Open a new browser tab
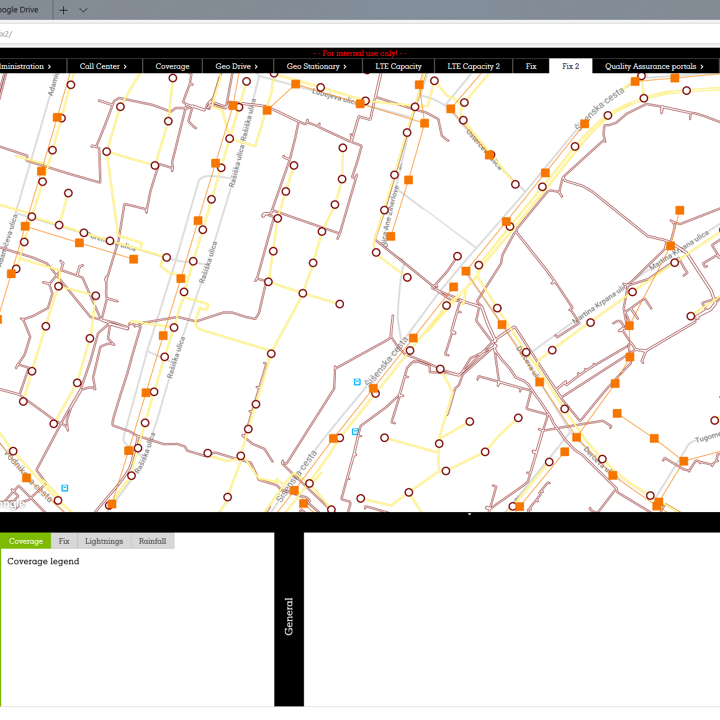This screenshot has height=720, width=720. pyautogui.click(x=64, y=10)
